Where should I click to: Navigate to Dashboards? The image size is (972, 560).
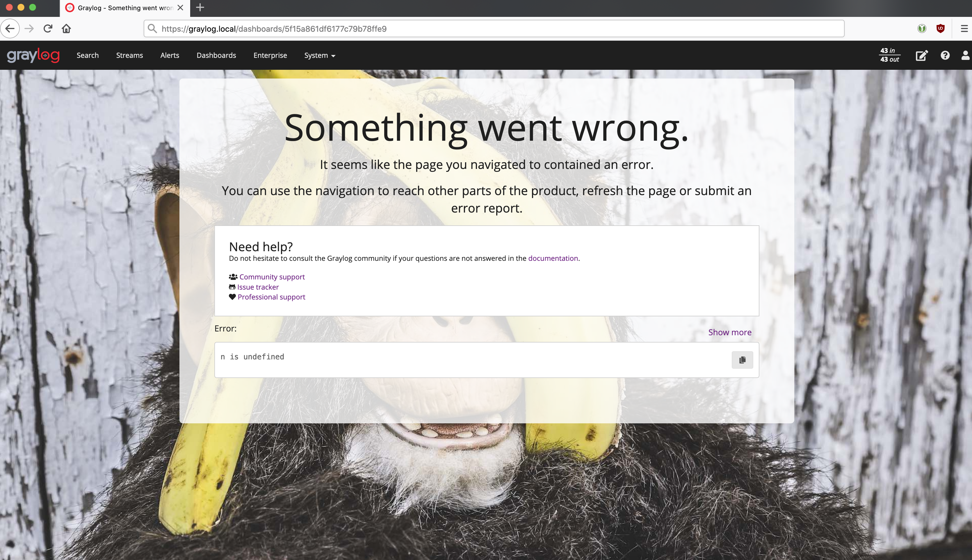216,55
